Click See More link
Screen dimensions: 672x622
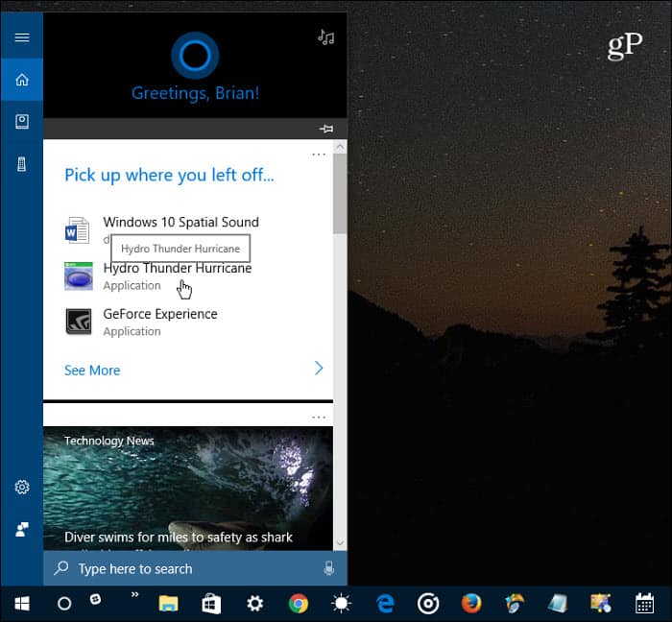(92, 371)
